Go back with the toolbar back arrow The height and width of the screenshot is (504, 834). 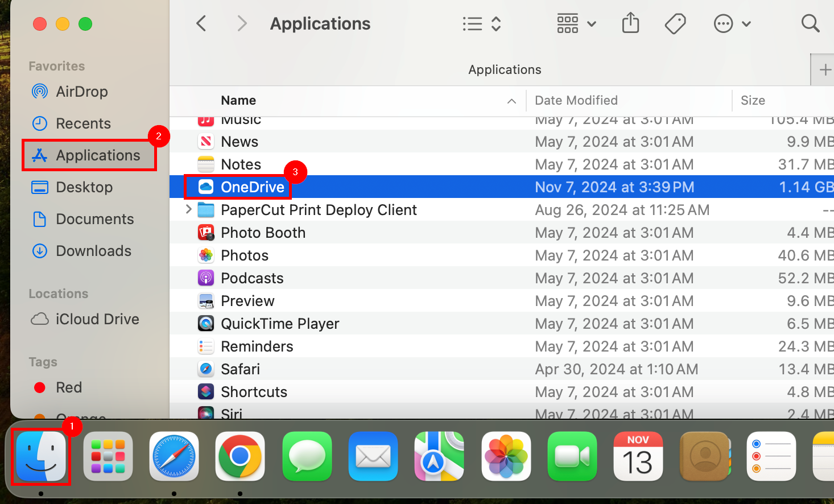pos(201,23)
